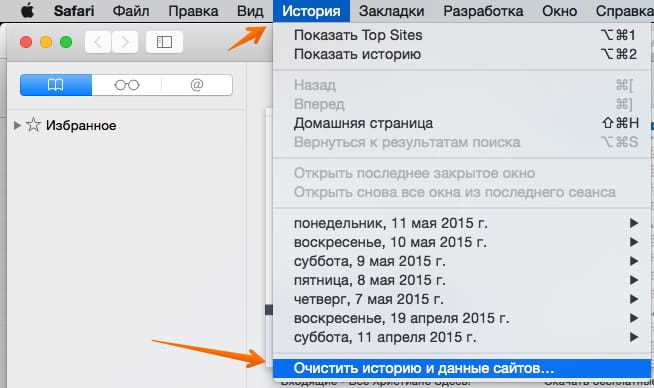
Task: Choose Показать историю
Action: click(462, 54)
